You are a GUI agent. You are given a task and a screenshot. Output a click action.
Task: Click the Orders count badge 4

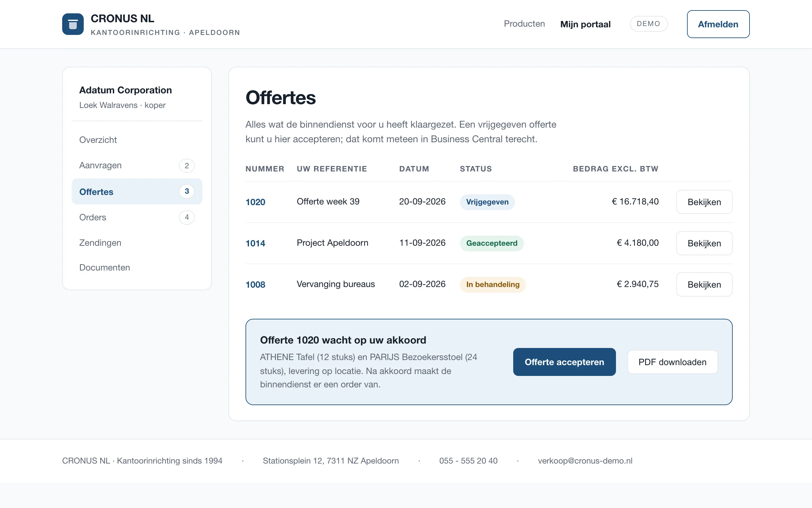[187, 217]
